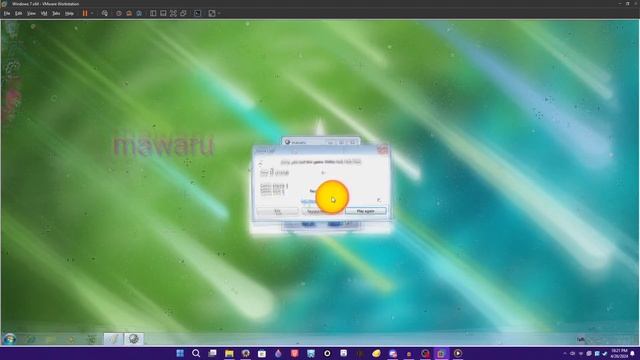
Task: Launch Internet Explorer from the Windows 7 taskbar
Action: [31, 339]
